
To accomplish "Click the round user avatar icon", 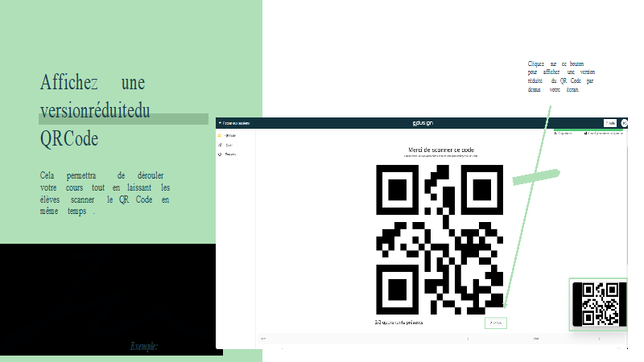I will tap(625, 123).
